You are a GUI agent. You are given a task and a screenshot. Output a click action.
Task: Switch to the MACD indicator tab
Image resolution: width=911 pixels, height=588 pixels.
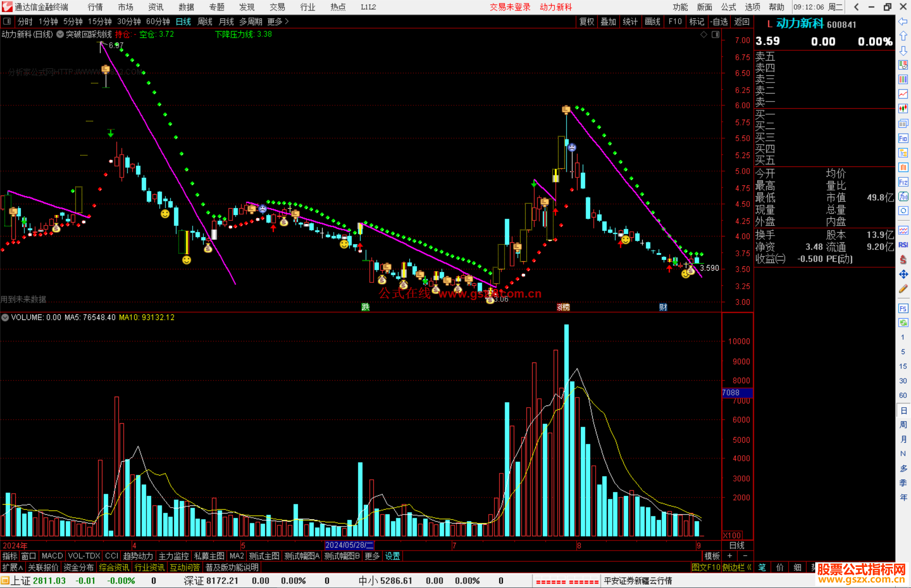(52, 556)
